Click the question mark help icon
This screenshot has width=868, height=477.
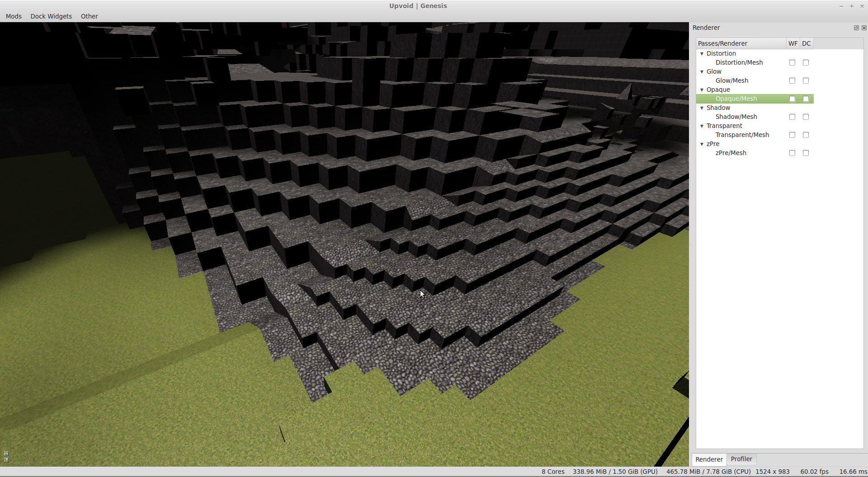click(6, 460)
